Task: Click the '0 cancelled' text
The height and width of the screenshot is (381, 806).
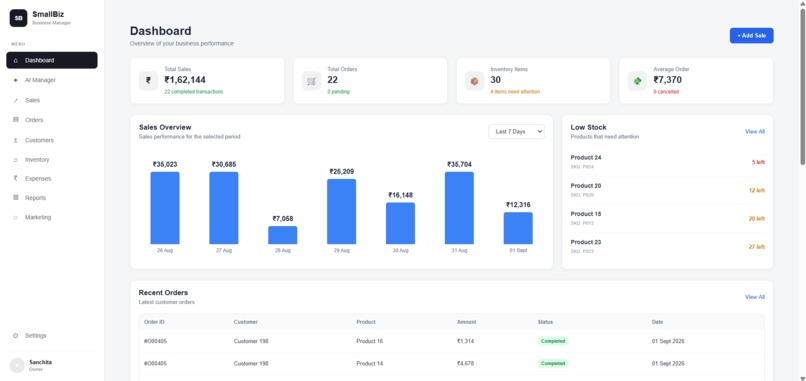Action: [666, 92]
